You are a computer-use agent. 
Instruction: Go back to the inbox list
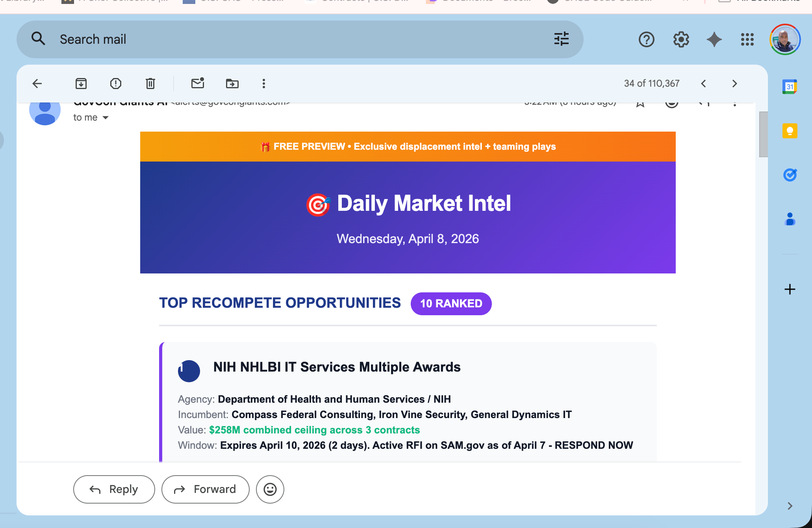(x=37, y=84)
